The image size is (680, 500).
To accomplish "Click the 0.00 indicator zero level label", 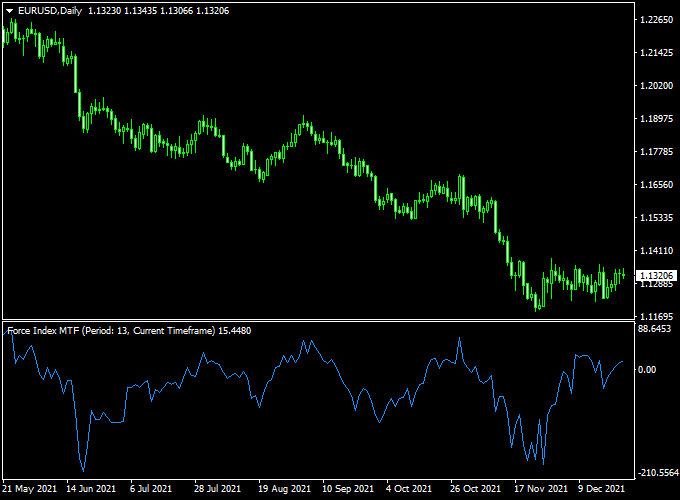I will tap(649, 369).
